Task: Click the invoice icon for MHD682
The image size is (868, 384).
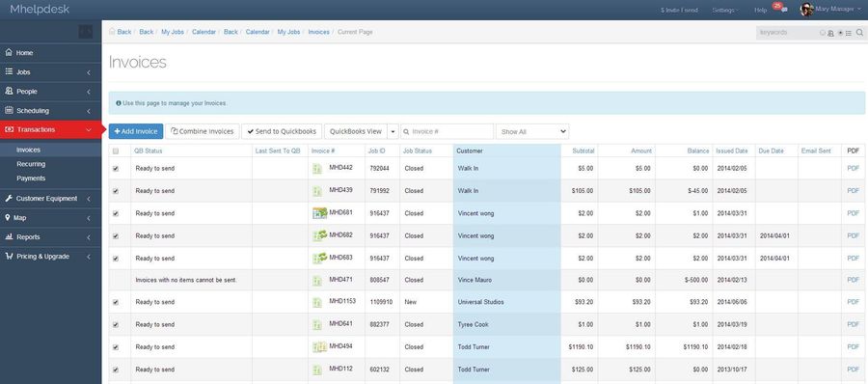Action: point(319,235)
